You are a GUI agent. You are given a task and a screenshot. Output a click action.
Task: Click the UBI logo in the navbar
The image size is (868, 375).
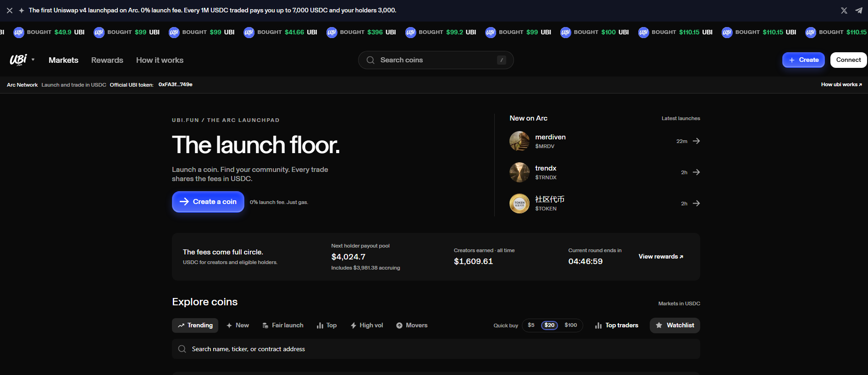pos(18,60)
